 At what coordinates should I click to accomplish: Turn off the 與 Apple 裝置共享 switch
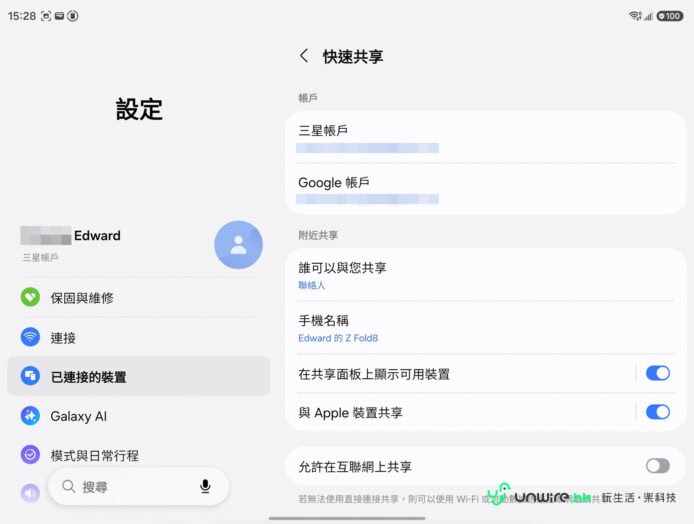pos(658,412)
